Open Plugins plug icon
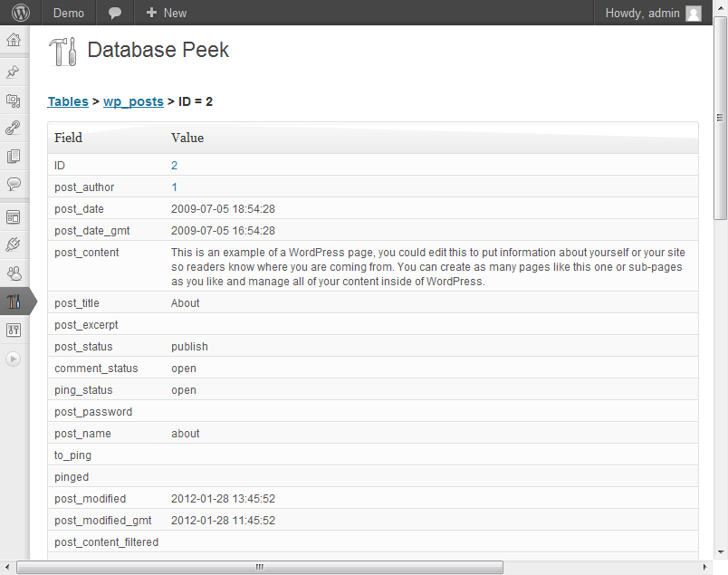This screenshot has height=575, width=728. [x=14, y=244]
